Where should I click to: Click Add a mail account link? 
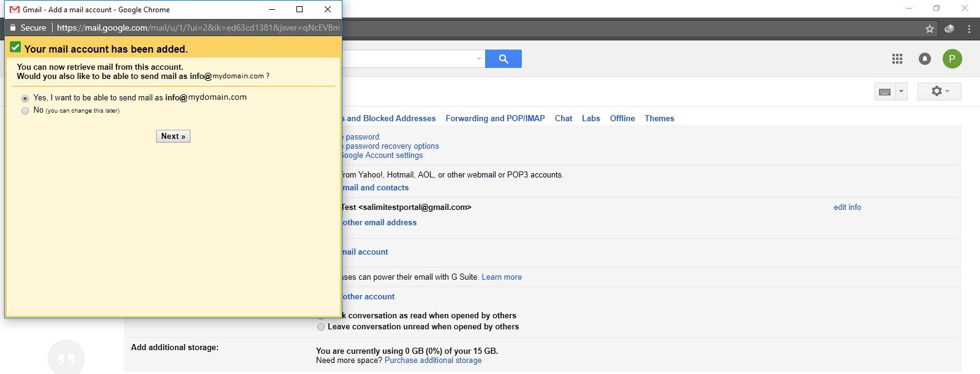(365, 252)
